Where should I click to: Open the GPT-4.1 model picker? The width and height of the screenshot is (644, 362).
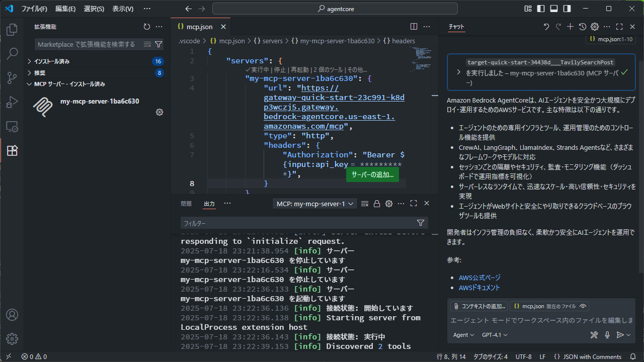(x=495, y=335)
